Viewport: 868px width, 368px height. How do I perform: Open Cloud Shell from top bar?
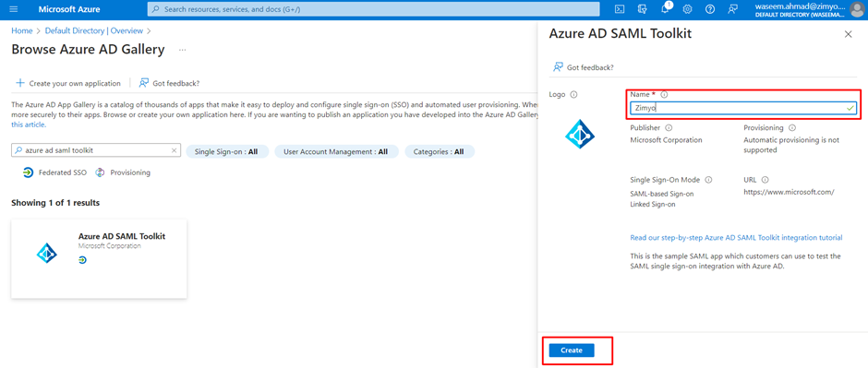point(621,9)
